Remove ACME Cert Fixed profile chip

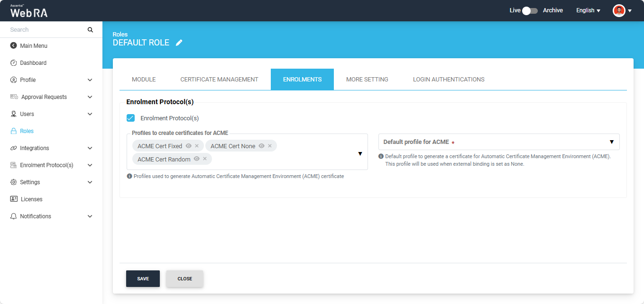[x=197, y=146]
